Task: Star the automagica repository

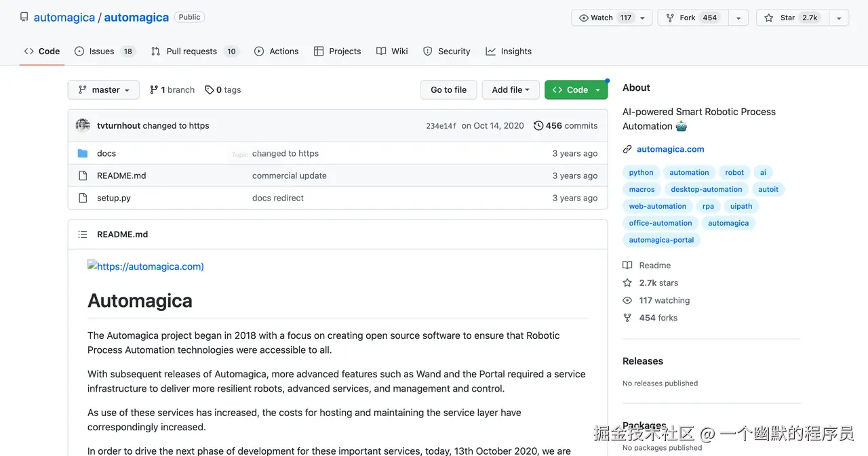Action: tap(792, 18)
